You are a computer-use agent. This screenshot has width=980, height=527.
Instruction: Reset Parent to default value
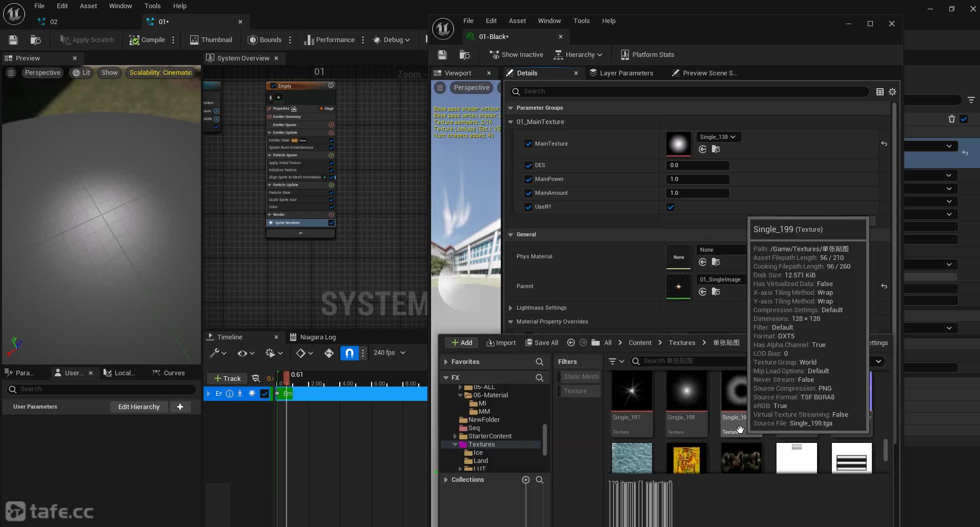[884, 286]
